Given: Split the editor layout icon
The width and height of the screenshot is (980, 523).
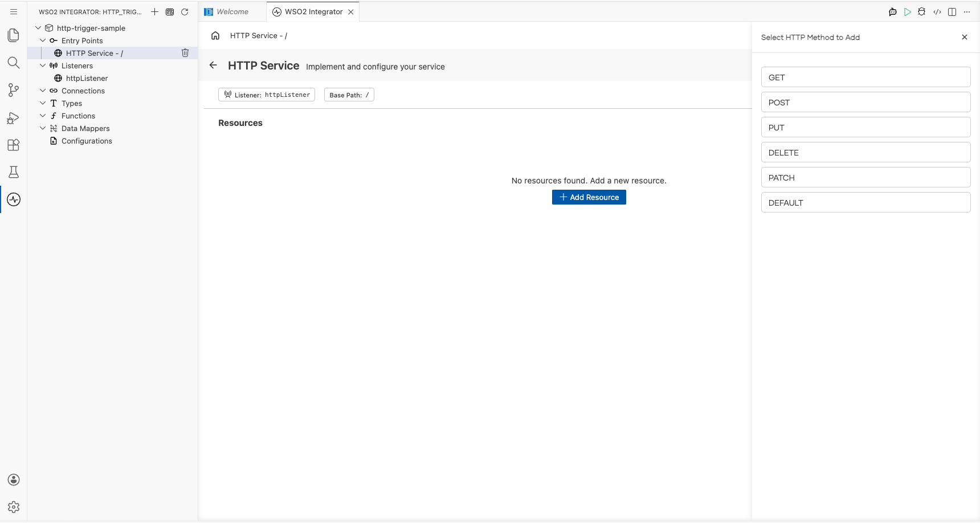Looking at the screenshot, I should [952, 11].
